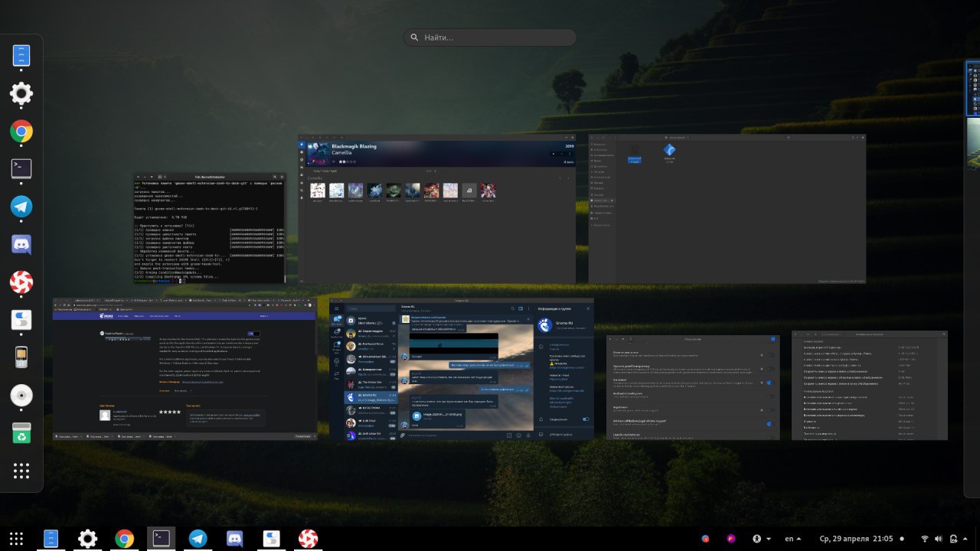Click the applications grid button in bottom panel
980x551 pixels.
pyautogui.click(x=16, y=538)
